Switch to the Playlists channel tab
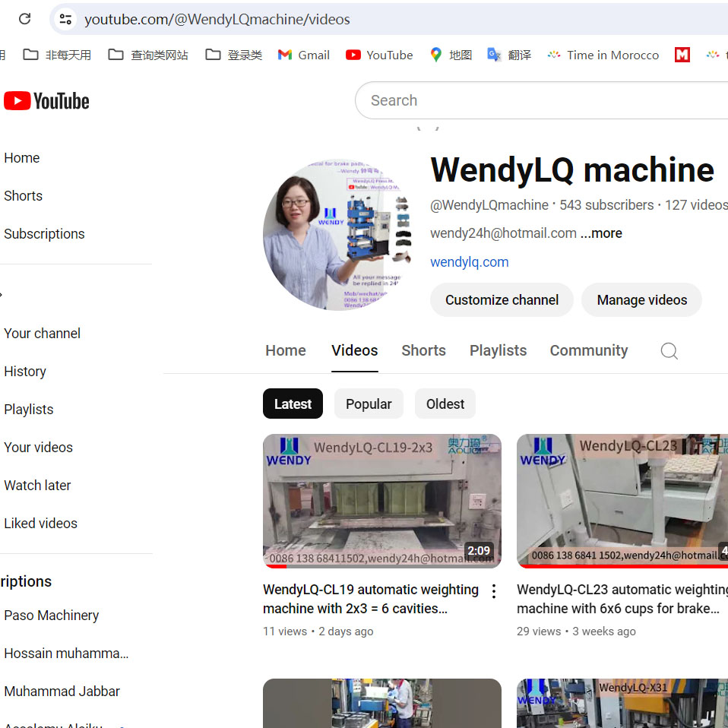This screenshot has width=728, height=728. pyautogui.click(x=498, y=350)
